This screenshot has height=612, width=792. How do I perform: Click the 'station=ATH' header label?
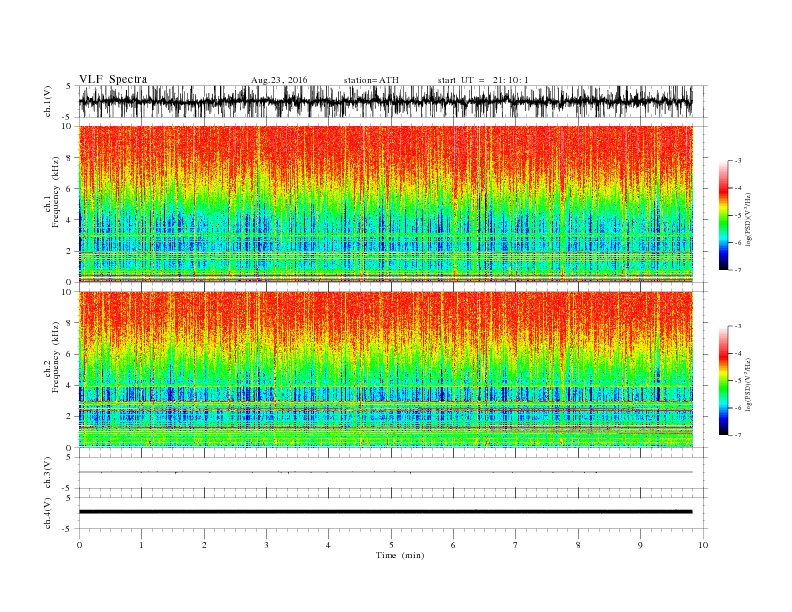371,80
